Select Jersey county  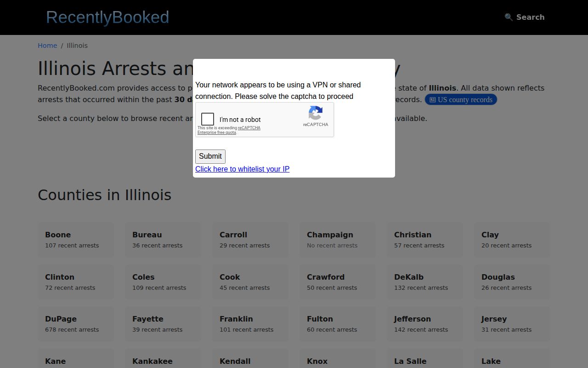click(x=512, y=324)
